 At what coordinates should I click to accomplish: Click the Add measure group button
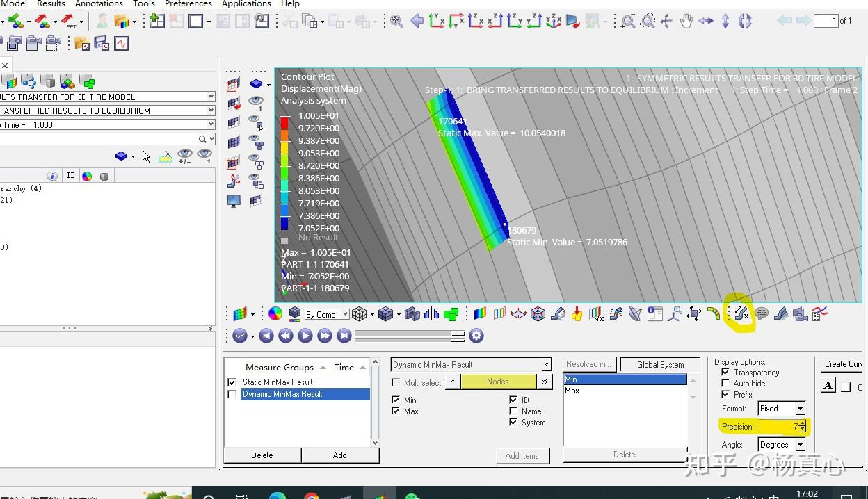(x=339, y=455)
